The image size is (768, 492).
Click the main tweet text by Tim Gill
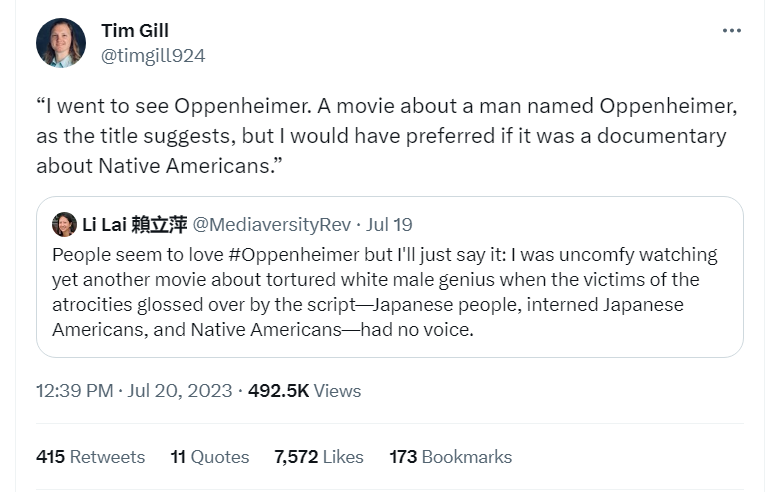pos(380,135)
